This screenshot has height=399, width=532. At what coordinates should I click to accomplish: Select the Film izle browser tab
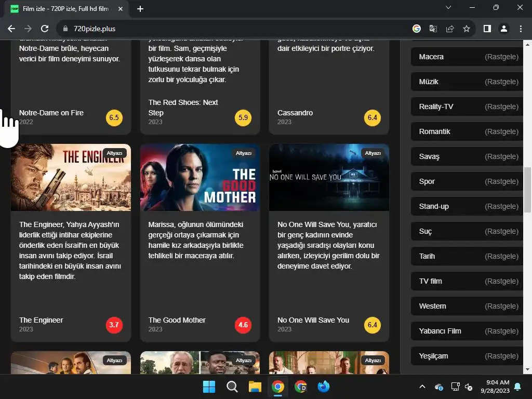click(66, 9)
